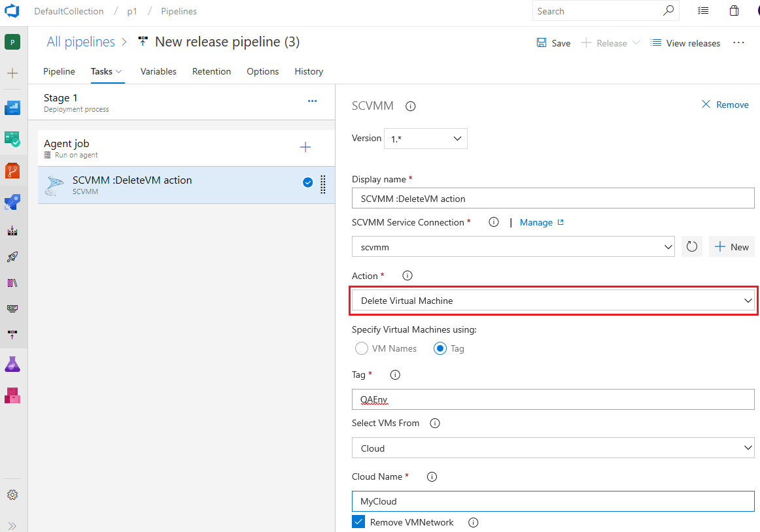Viewport: 760px width, 532px height.
Task: Save the release pipeline
Action: point(553,43)
